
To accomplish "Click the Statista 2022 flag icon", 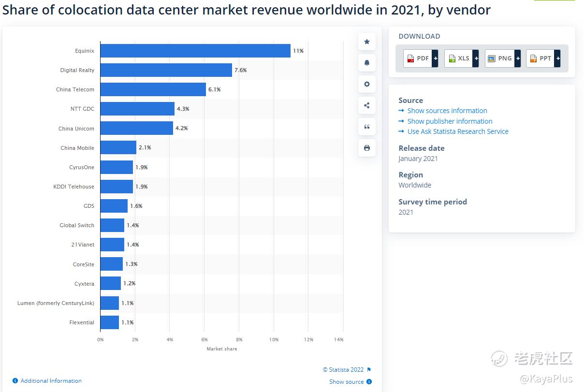I will 369,370.
